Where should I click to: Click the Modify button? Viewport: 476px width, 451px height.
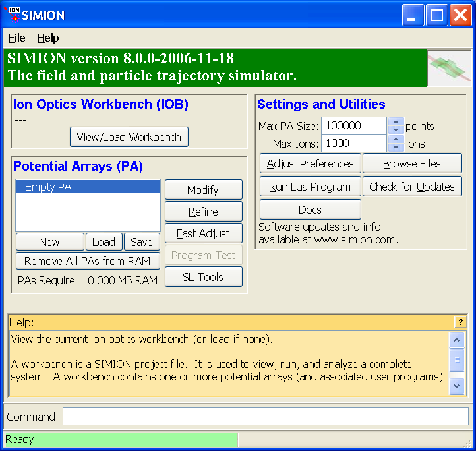[x=204, y=190]
